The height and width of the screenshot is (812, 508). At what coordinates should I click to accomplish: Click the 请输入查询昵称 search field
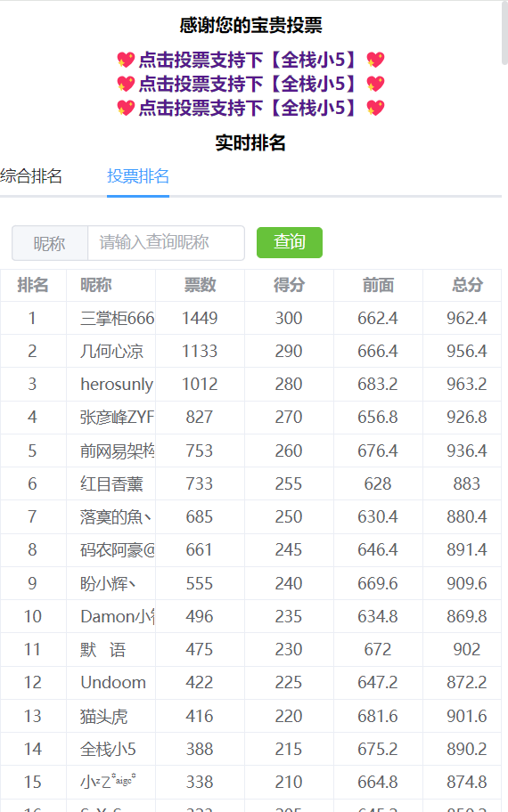tap(166, 242)
